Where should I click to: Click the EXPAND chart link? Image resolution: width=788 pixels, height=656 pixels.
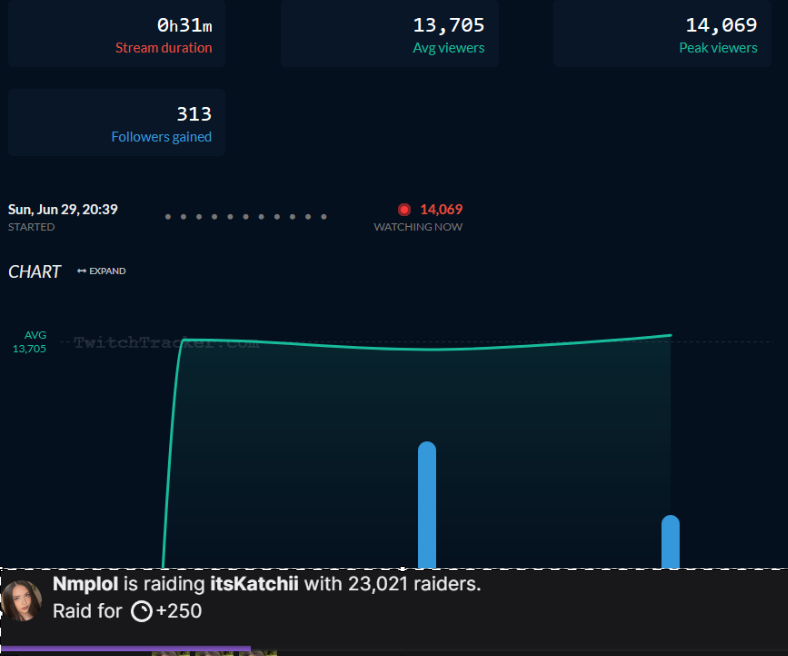coord(101,271)
